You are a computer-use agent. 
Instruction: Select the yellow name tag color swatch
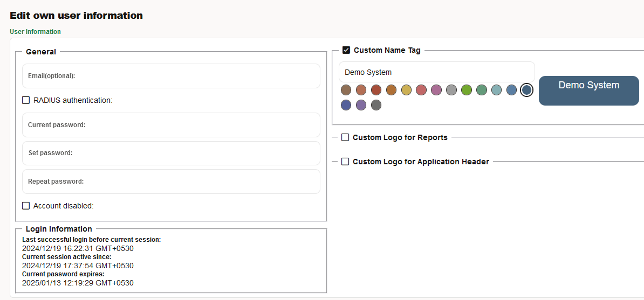407,90
